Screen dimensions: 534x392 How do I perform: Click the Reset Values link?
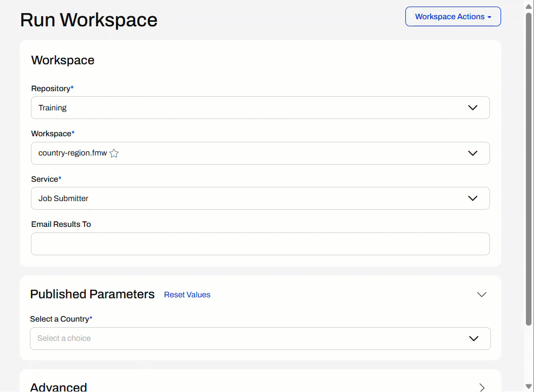(x=187, y=295)
